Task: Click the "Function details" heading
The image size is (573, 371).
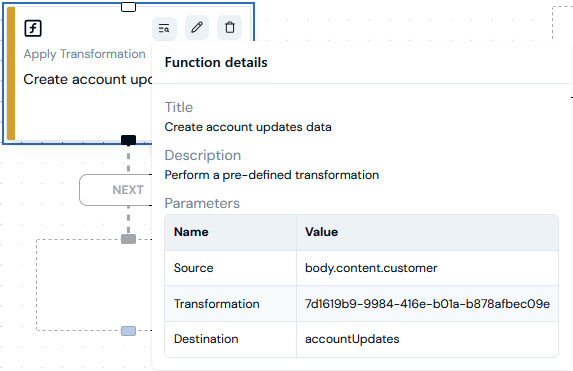Action: point(216,63)
